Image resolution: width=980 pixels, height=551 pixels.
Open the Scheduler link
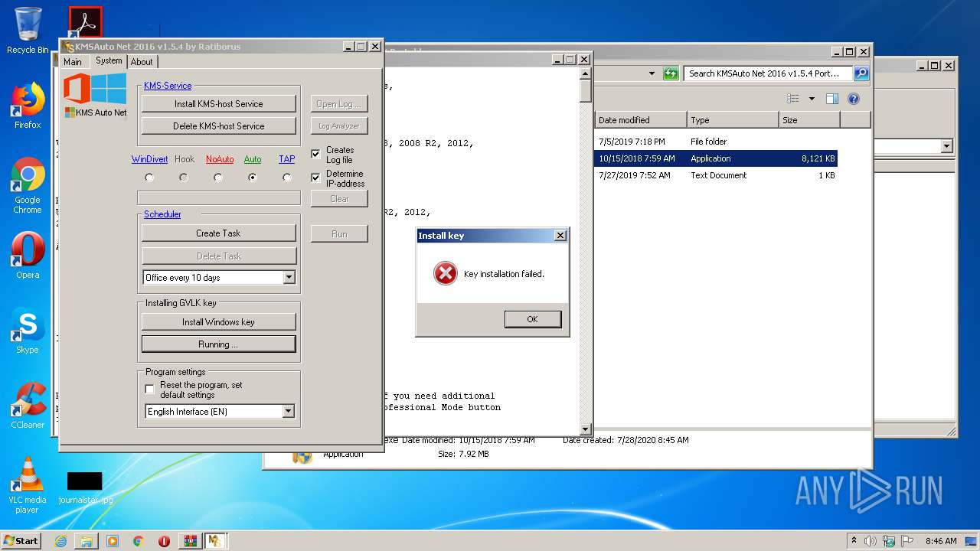click(x=162, y=214)
